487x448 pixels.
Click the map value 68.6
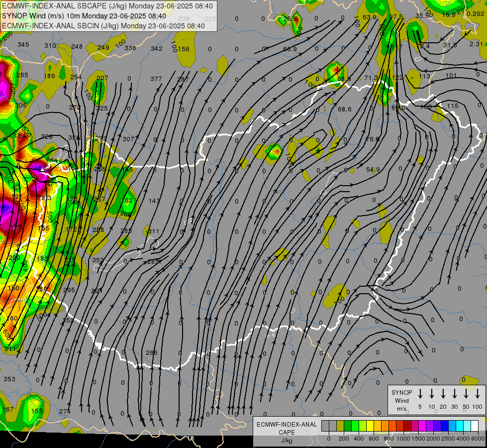tap(344, 110)
